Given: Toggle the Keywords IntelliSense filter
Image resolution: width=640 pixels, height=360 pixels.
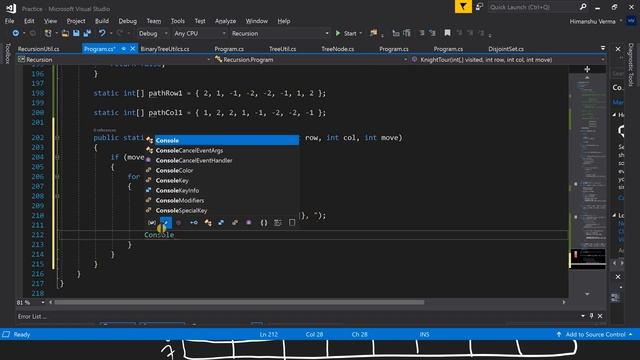Looking at the screenshot, I should (x=278, y=222).
